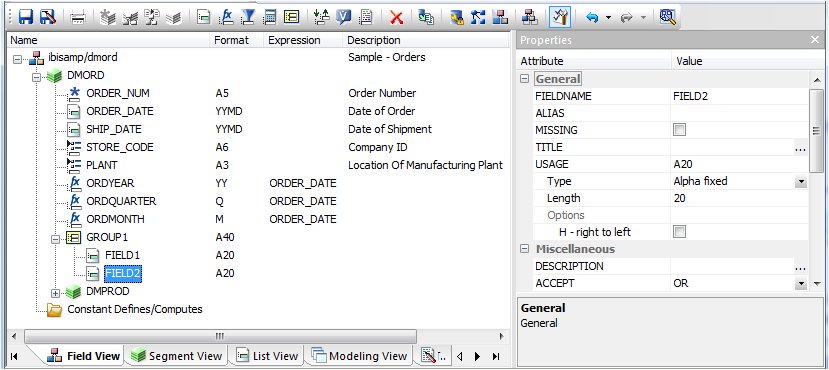Click the Insert Compute calculator icon
Image resolution: width=829 pixels, height=370 pixels.
[270, 17]
